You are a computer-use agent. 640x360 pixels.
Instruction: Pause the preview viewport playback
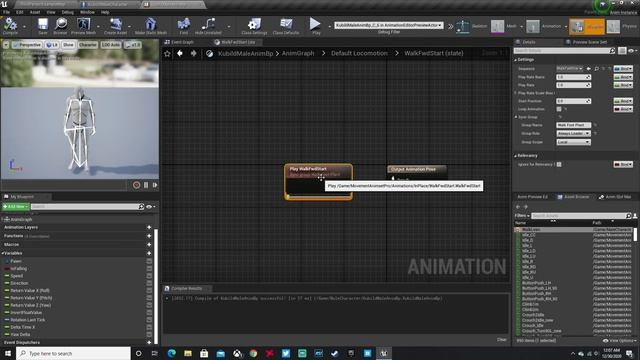(146, 185)
